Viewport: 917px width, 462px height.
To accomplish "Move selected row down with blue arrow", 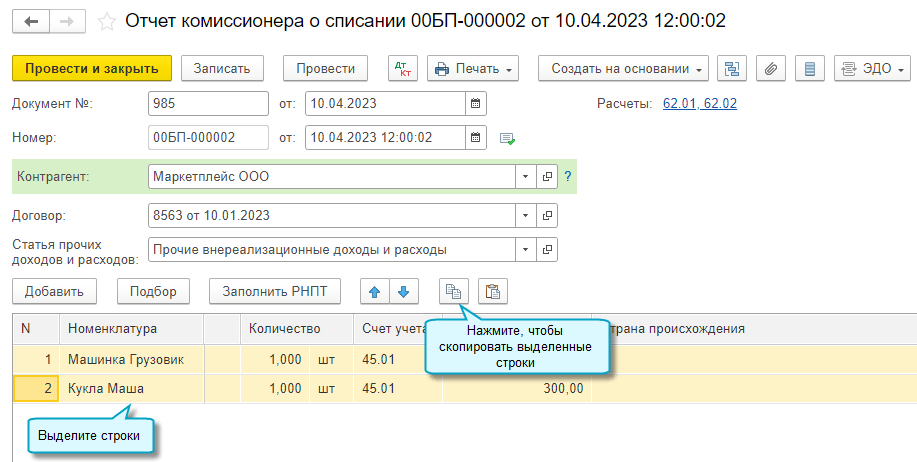I will pos(404,292).
